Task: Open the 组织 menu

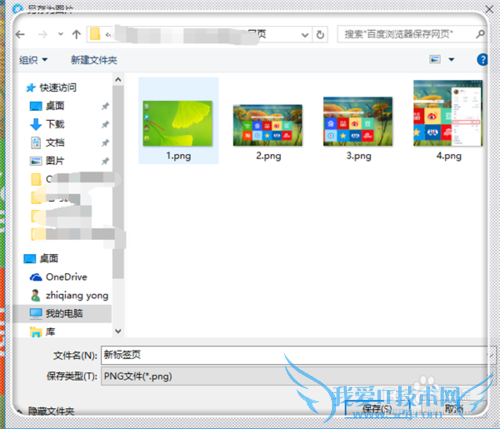Action: tap(33, 60)
